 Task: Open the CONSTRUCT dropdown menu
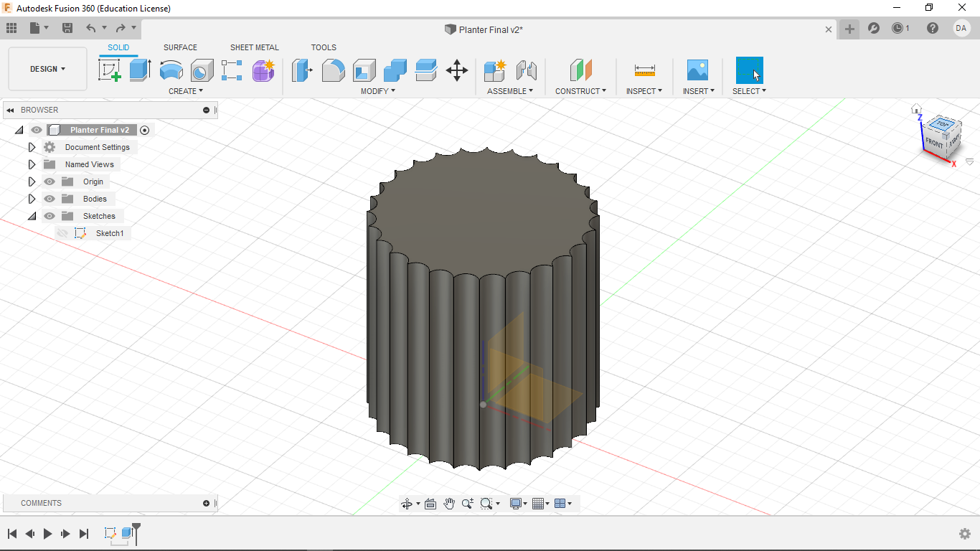580,91
